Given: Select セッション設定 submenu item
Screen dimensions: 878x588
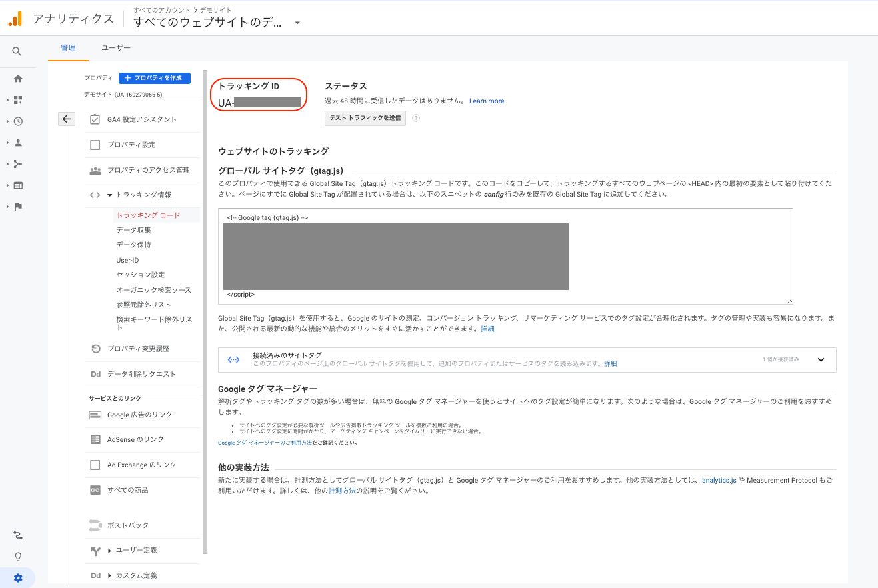Looking at the screenshot, I should coord(141,275).
